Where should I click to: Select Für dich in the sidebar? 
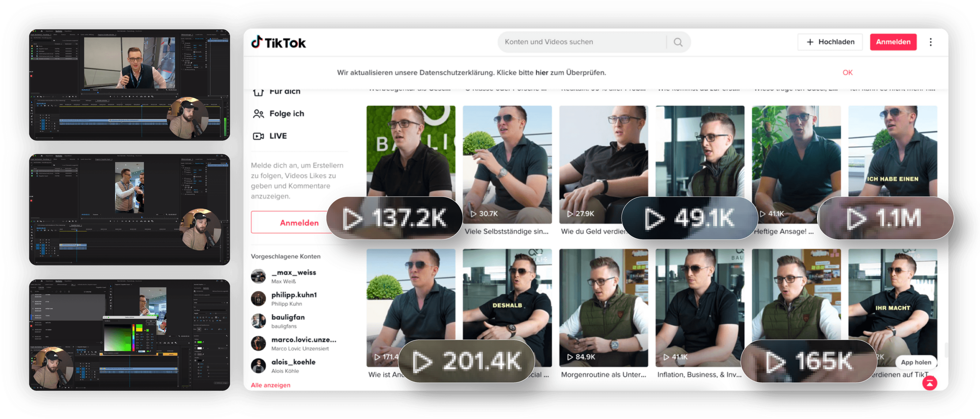pyautogui.click(x=285, y=91)
